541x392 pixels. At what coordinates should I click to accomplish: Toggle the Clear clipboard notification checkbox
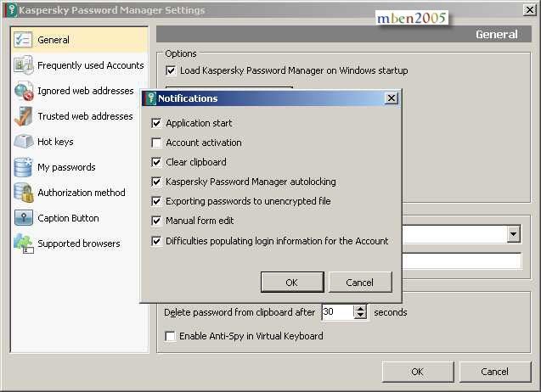tap(156, 162)
